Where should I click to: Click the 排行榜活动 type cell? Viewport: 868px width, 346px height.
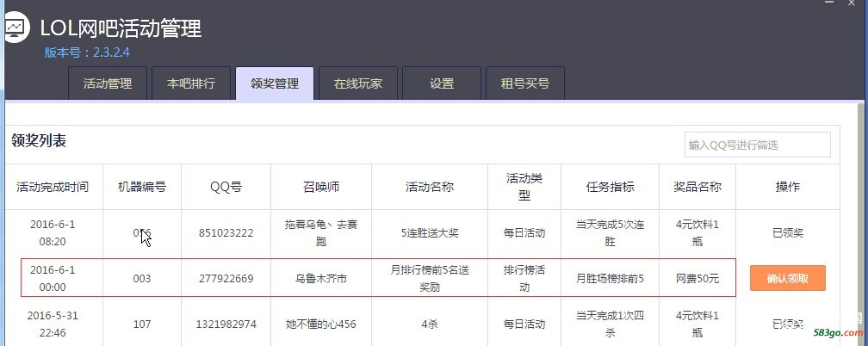point(524,279)
